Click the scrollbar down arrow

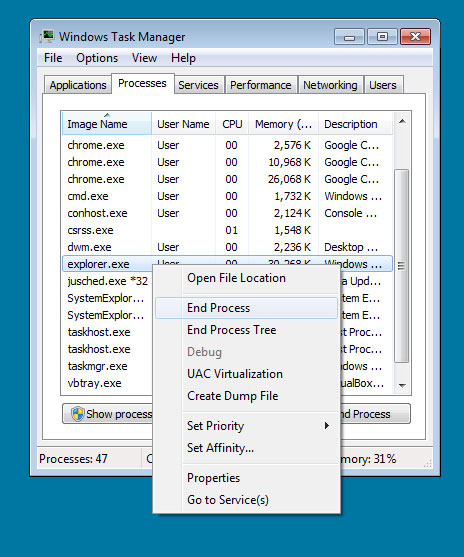(x=402, y=385)
